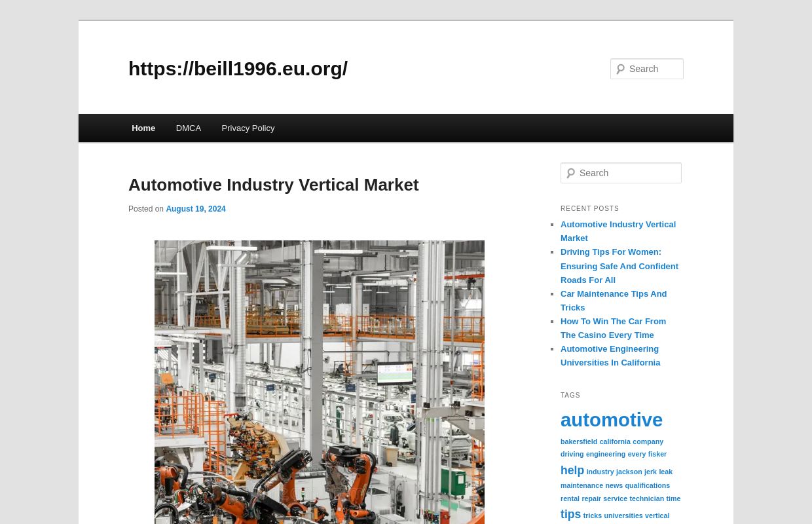Viewport: 812px width, 524px height.
Task: Open the Home menu item
Action: pos(143,128)
